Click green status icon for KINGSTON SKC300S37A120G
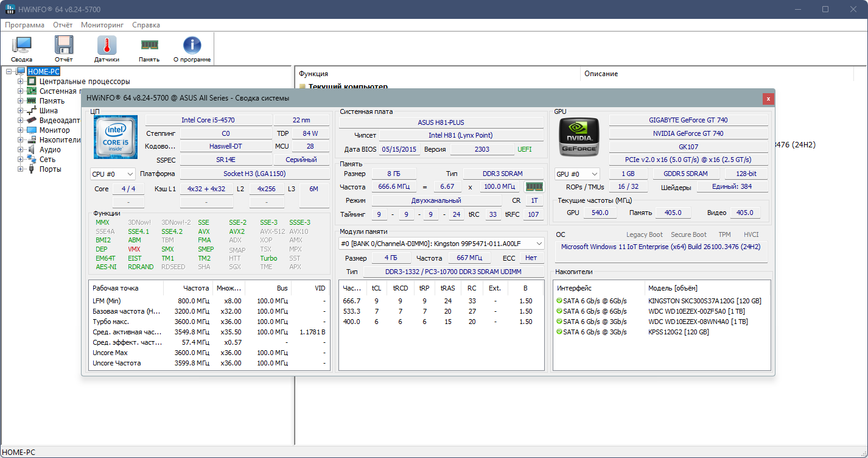Viewport: 868px width, 458px height. click(x=559, y=301)
